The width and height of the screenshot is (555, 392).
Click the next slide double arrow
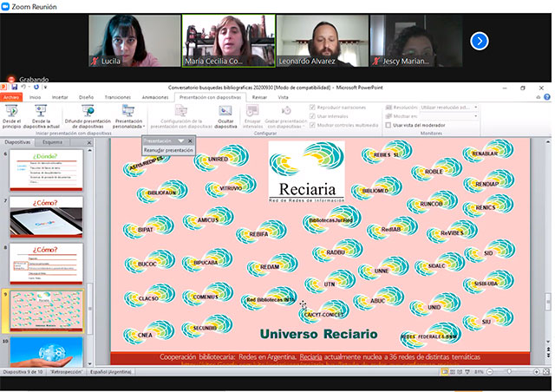(x=548, y=355)
